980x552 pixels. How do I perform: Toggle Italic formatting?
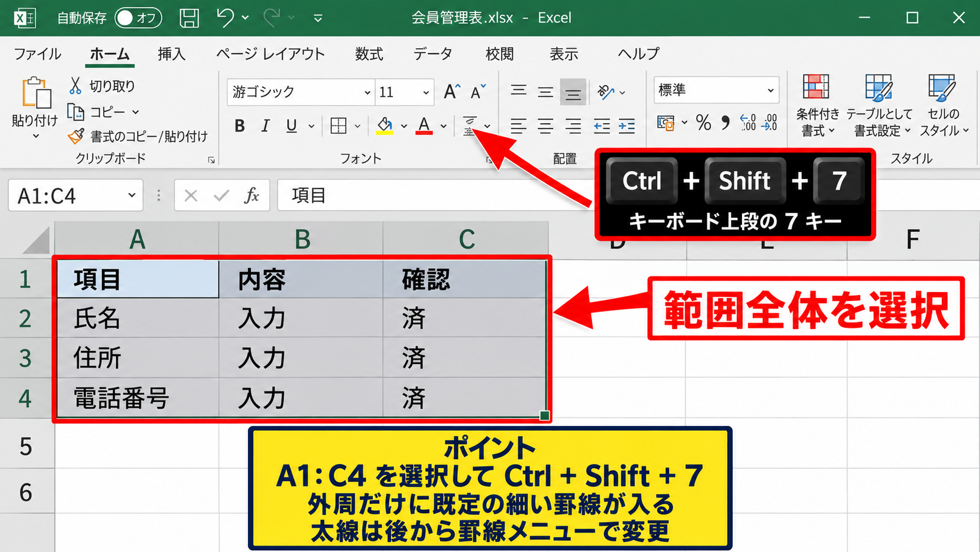point(266,126)
